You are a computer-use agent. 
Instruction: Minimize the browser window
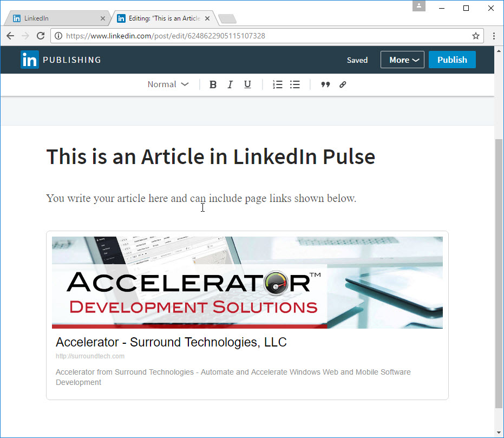(x=442, y=8)
